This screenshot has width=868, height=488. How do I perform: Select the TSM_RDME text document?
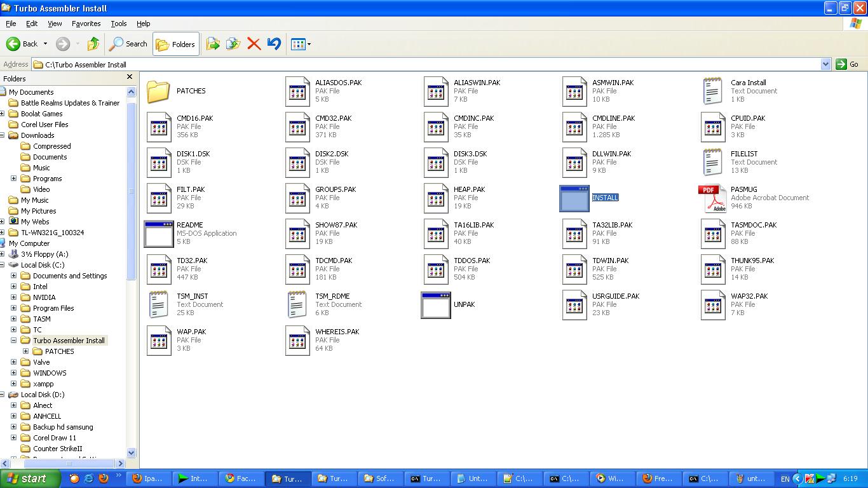(x=297, y=304)
